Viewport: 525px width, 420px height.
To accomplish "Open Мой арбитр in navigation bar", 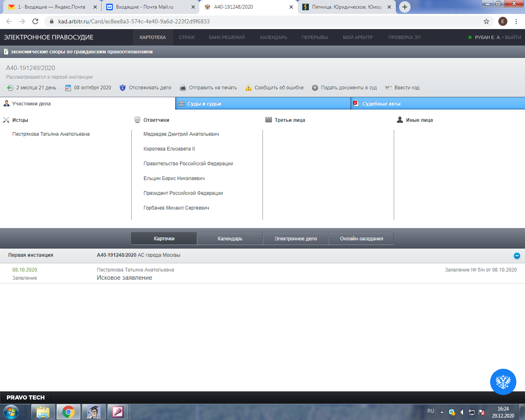I will [x=358, y=37].
